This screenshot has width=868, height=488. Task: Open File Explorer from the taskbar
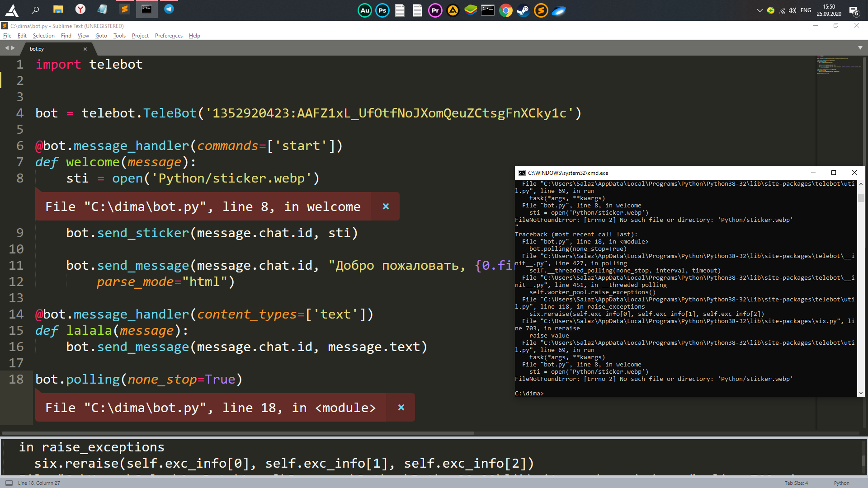coord(58,9)
